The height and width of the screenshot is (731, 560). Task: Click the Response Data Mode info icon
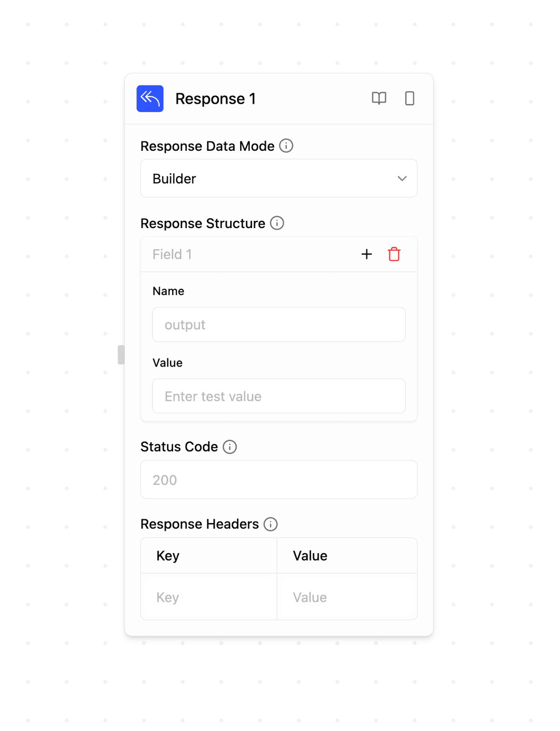coord(286,146)
